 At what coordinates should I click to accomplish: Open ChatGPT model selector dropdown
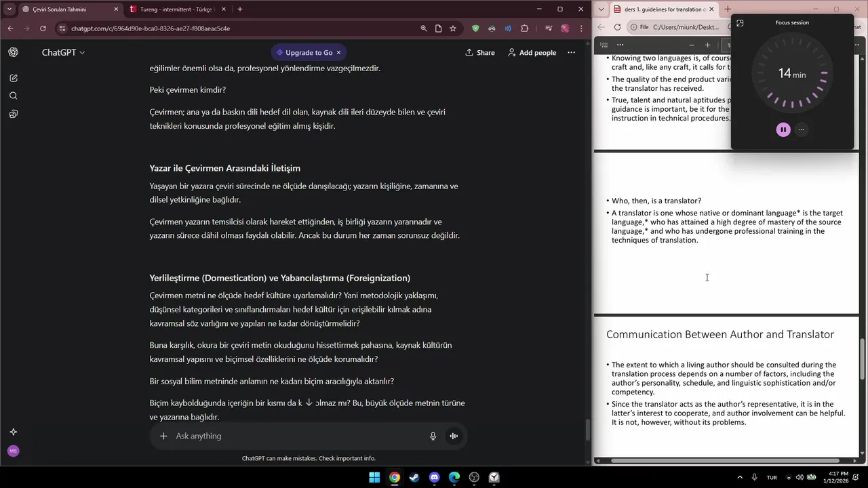coord(63,52)
